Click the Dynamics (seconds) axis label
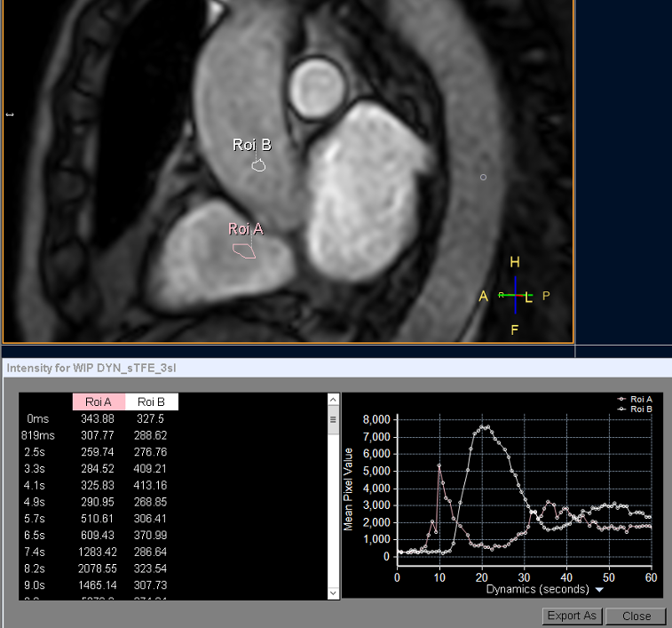Image resolution: width=672 pixels, height=628 pixels. [539, 589]
